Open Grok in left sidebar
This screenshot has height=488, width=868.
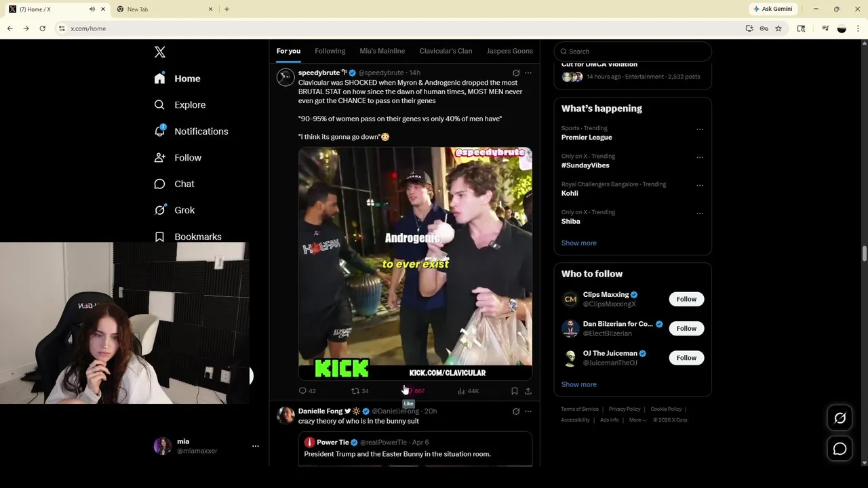(x=174, y=210)
